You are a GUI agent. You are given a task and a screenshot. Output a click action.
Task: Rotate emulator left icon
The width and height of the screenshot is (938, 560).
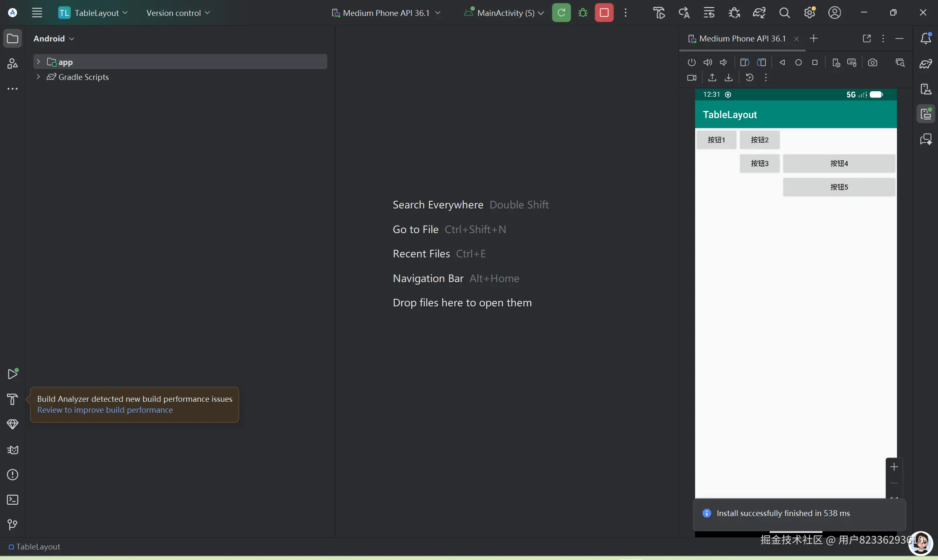(x=745, y=63)
